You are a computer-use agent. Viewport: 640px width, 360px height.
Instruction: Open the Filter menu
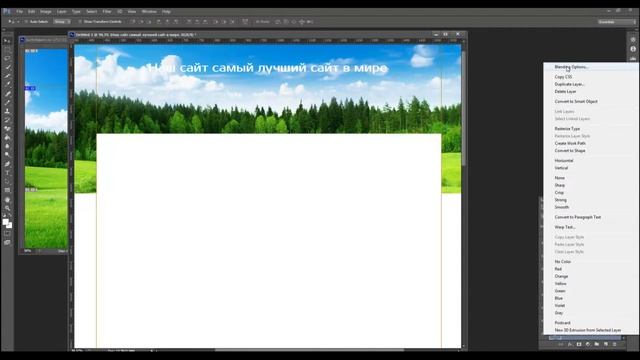click(107, 11)
